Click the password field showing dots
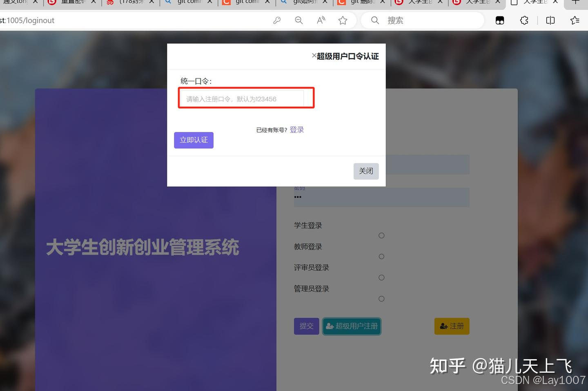 pyautogui.click(x=381, y=197)
